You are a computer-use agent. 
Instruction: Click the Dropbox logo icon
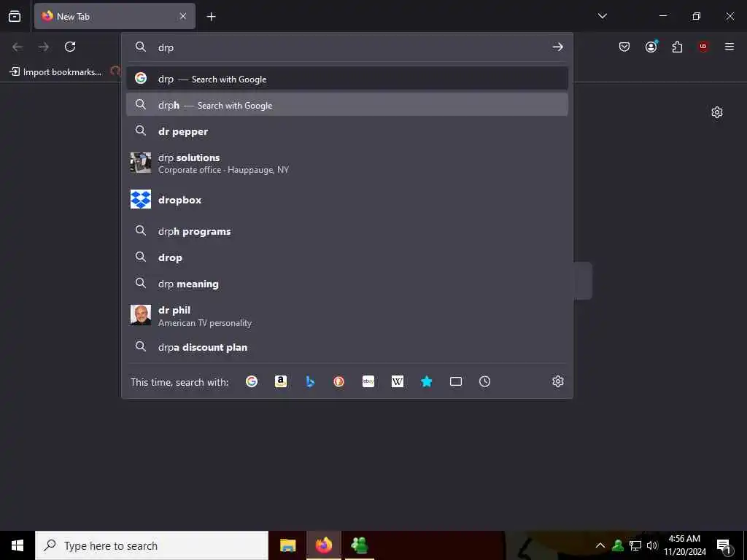pos(141,200)
